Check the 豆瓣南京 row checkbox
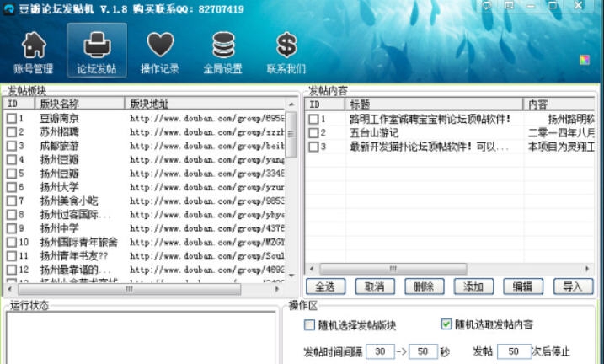The image size is (604, 364). (12, 118)
